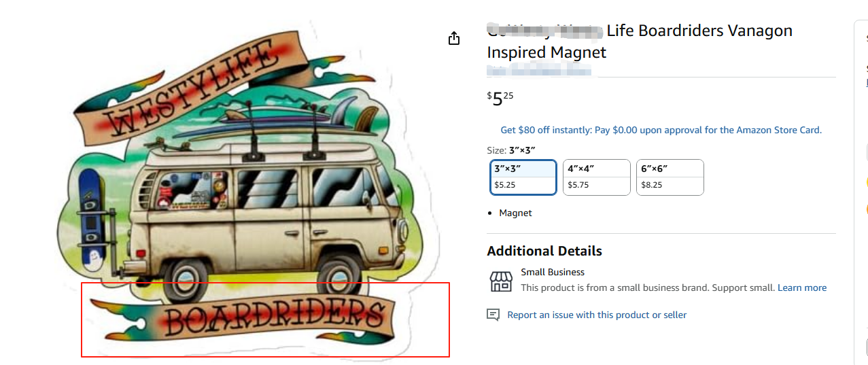Visit the blurred brand store link under title
Image resolution: width=868 pixels, height=365 pixels.
[x=539, y=70]
